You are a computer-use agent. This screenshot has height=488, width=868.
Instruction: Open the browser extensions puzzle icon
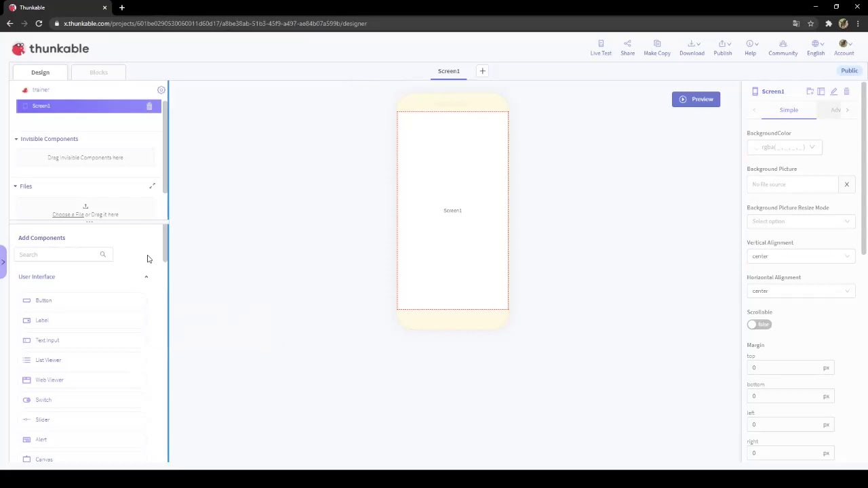(x=828, y=23)
